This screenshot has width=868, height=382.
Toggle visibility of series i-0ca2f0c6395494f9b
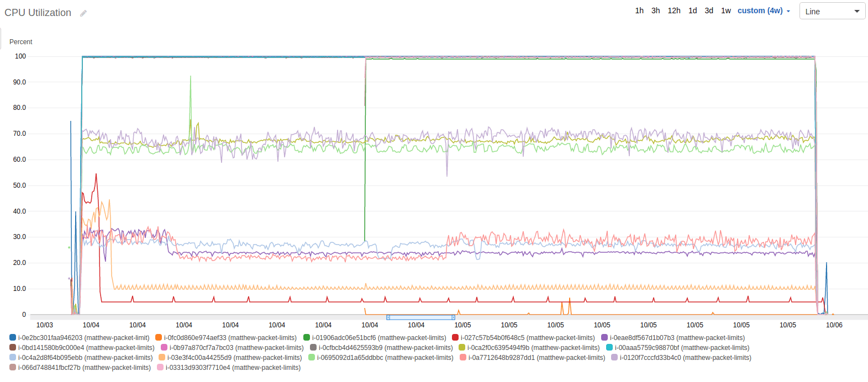pyautogui.click(x=533, y=348)
